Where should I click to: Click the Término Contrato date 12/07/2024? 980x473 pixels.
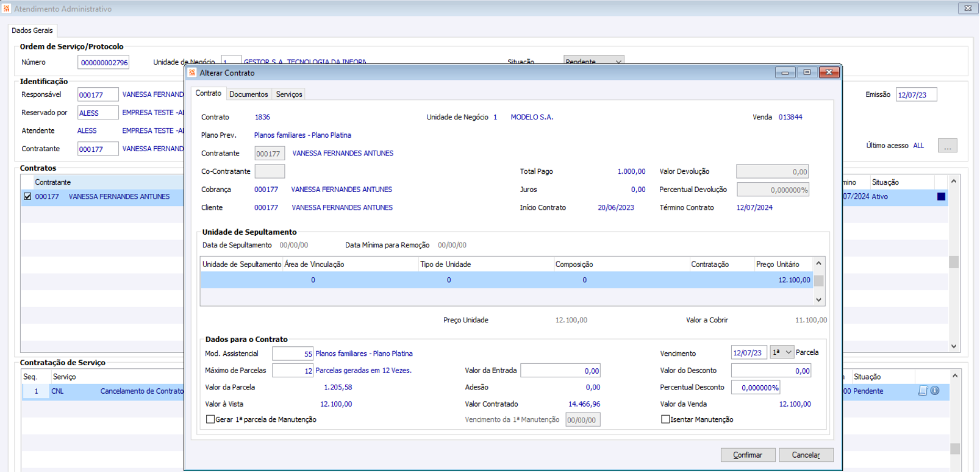[x=754, y=208]
